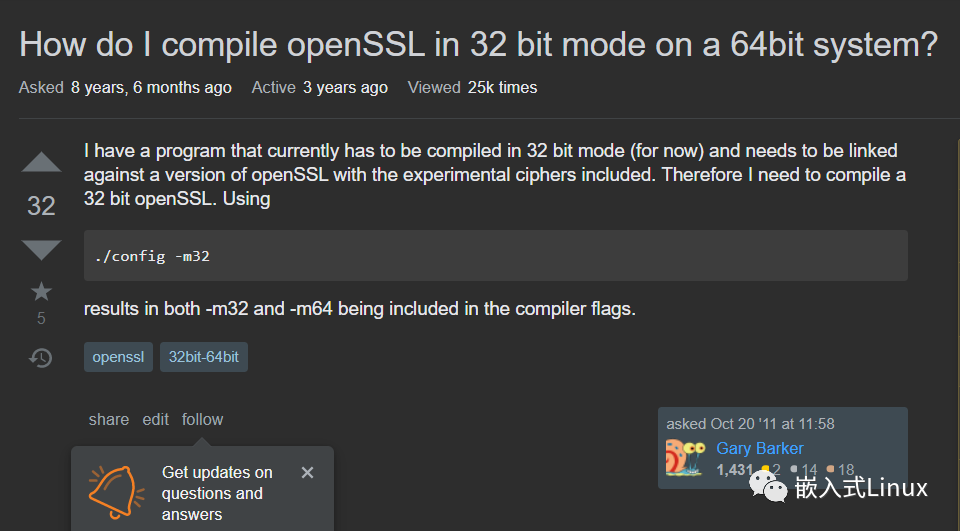Open Gary Barker's snail avatar
The height and width of the screenshot is (531, 960).
[x=686, y=458]
